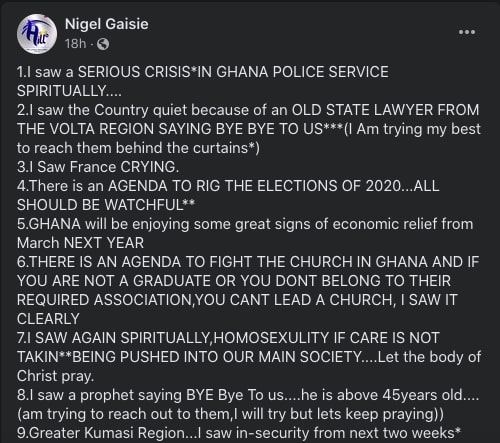Screen dimensions: 500x443
Task: Click the line '3.I Saw France CRYING.'
Action: [x=98, y=167]
